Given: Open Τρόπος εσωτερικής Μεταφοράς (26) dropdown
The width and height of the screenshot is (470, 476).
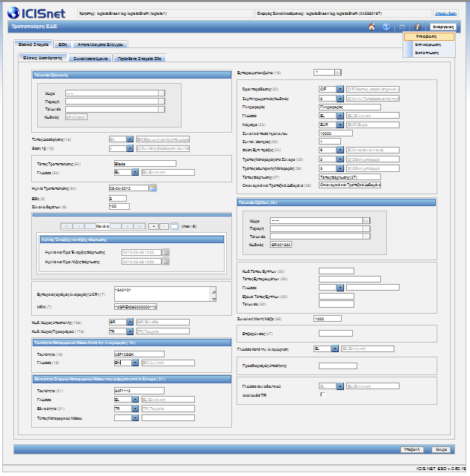Looking at the screenshot, I should click(340, 168).
